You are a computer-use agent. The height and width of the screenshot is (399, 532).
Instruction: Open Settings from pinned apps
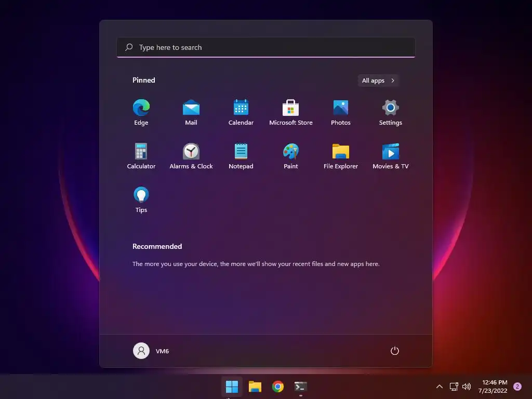tap(391, 113)
